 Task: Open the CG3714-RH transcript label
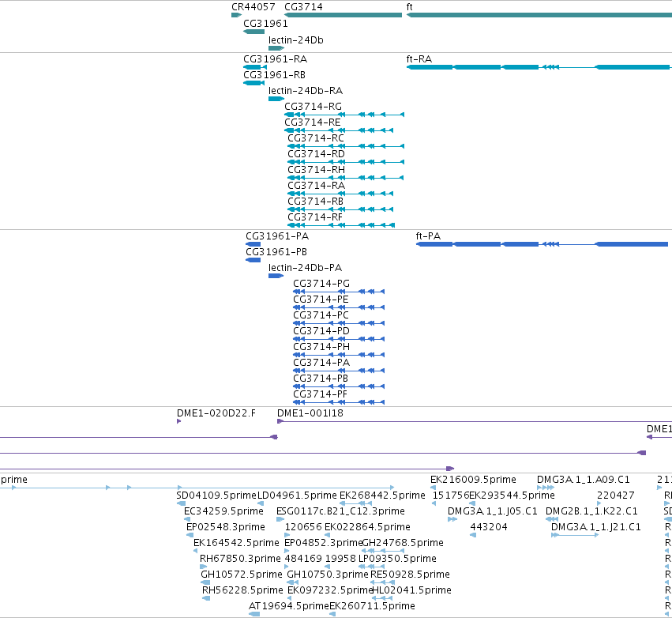(x=317, y=170)
